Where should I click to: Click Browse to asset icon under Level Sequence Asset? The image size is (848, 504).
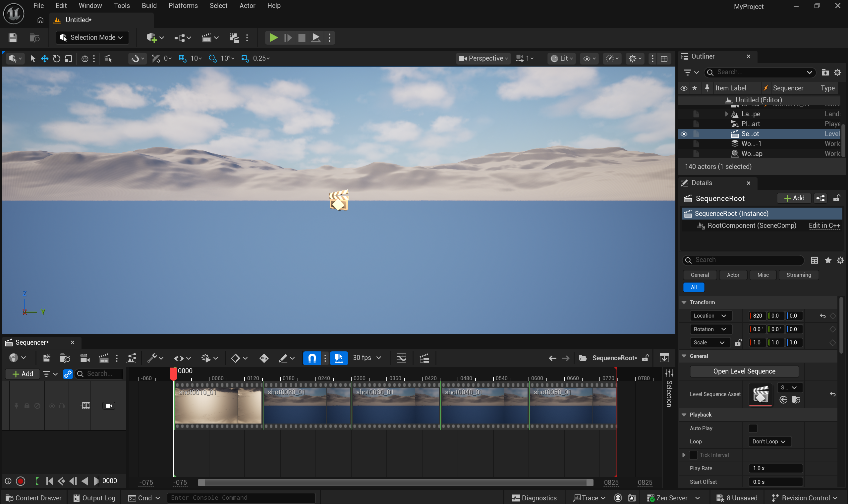pyautogui.click(x=796, y=400)
